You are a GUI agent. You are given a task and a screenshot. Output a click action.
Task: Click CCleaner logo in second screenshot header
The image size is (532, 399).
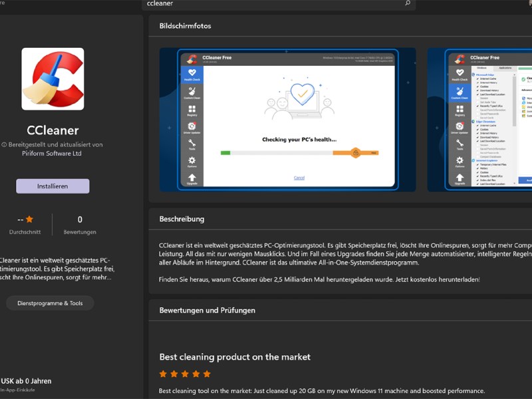[x=460, y=59]
